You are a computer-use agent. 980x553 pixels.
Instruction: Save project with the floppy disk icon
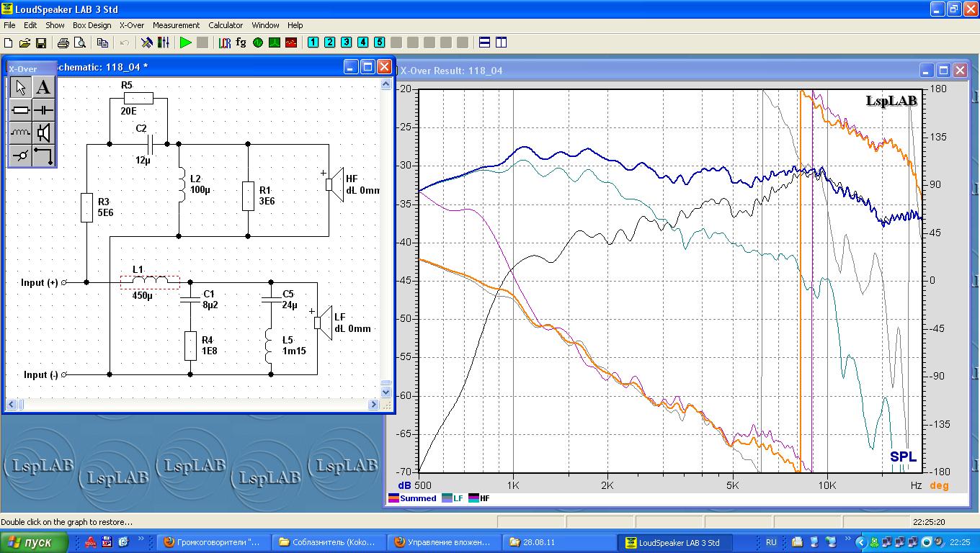[x=40, y=42]
